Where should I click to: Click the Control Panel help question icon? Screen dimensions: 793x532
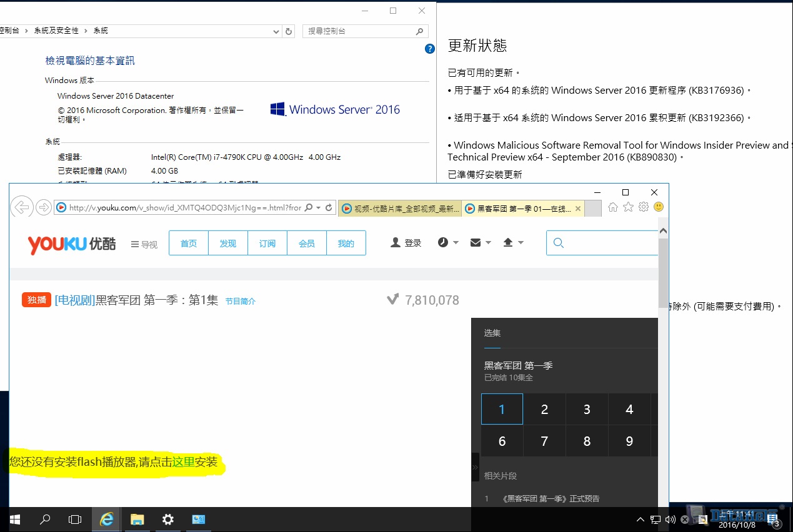(429, 49)
